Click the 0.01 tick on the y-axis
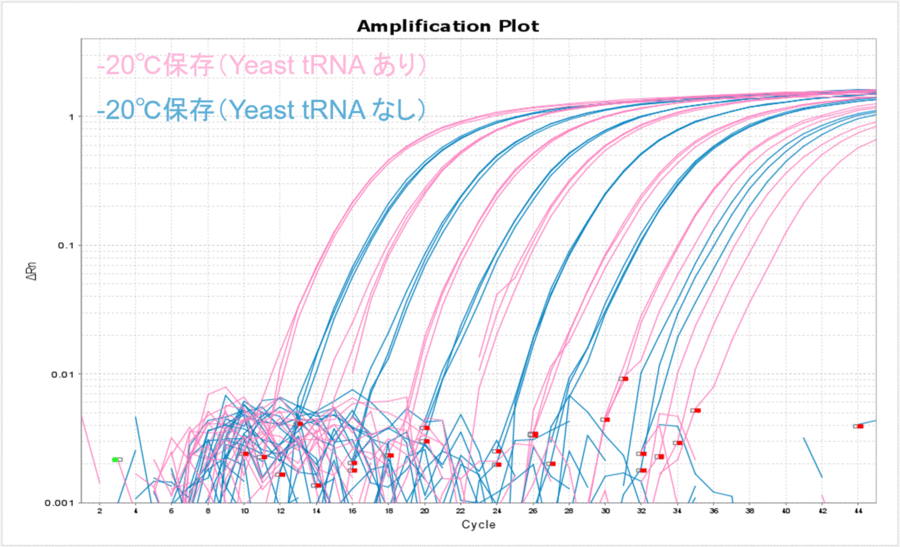900x547 pixels. pyautogui.click(x=65, y=374)
